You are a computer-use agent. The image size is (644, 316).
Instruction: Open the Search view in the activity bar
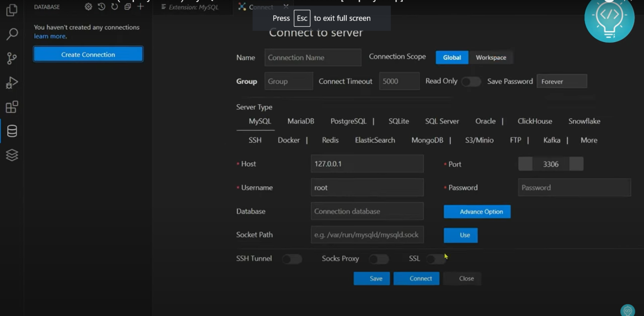11,34
